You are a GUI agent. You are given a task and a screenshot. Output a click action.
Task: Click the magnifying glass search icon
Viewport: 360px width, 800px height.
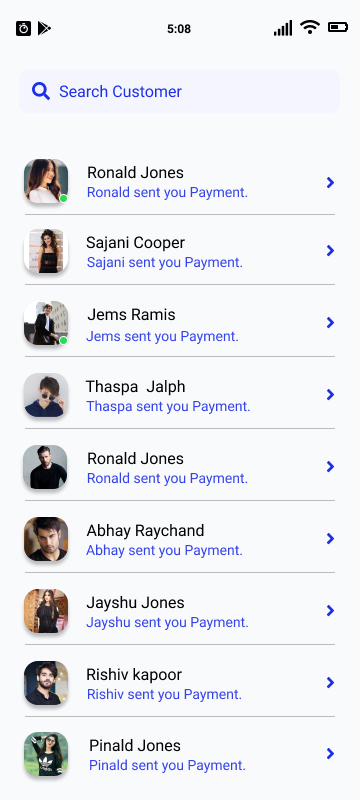(x=41, y=91)
